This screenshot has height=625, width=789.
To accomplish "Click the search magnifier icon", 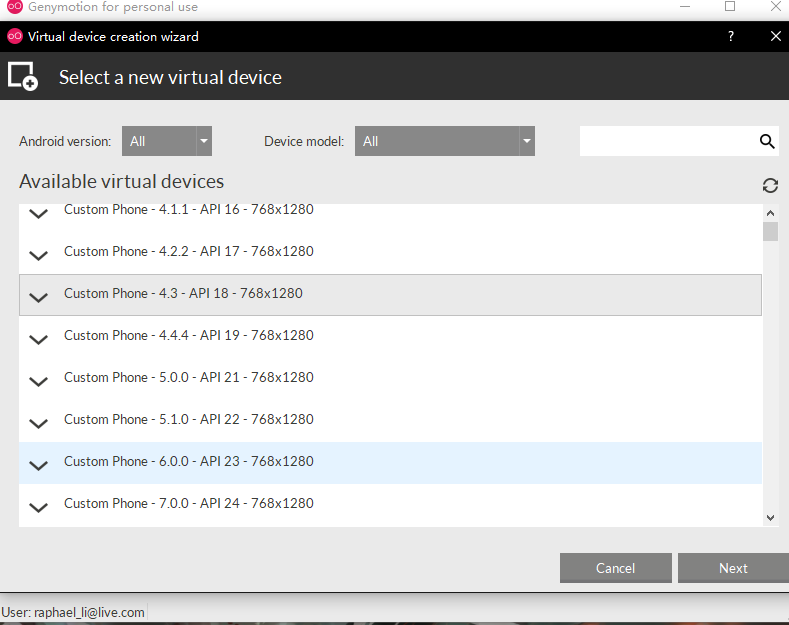I will (767, 141).
